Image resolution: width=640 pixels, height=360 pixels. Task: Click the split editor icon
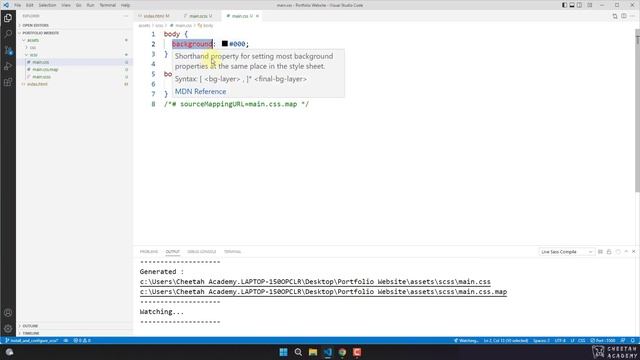pyautogui.click(x=624, y=16)
